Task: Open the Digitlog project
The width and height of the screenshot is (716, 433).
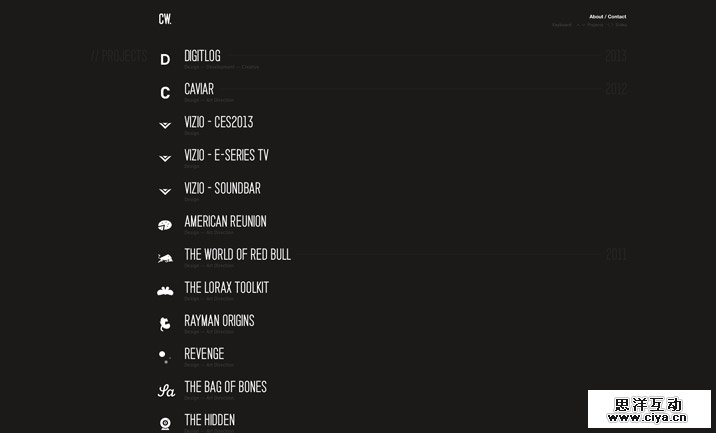Action: point(202,56)
